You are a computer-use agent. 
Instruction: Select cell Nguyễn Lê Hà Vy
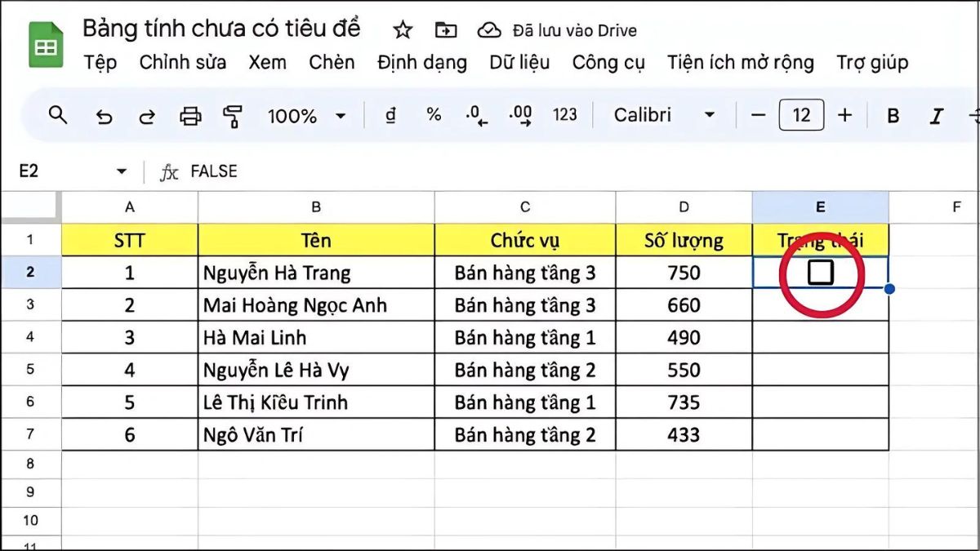point(316,370)
